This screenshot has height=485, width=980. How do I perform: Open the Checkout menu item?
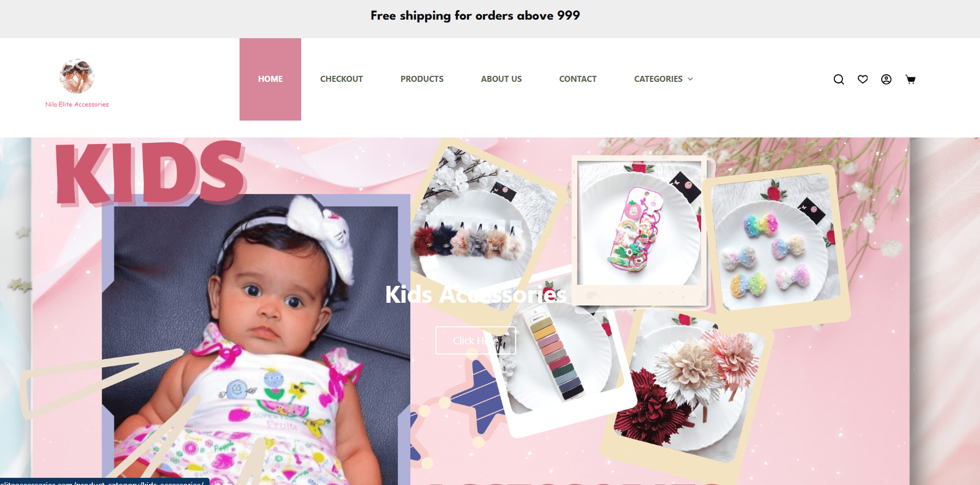point(342,79)
